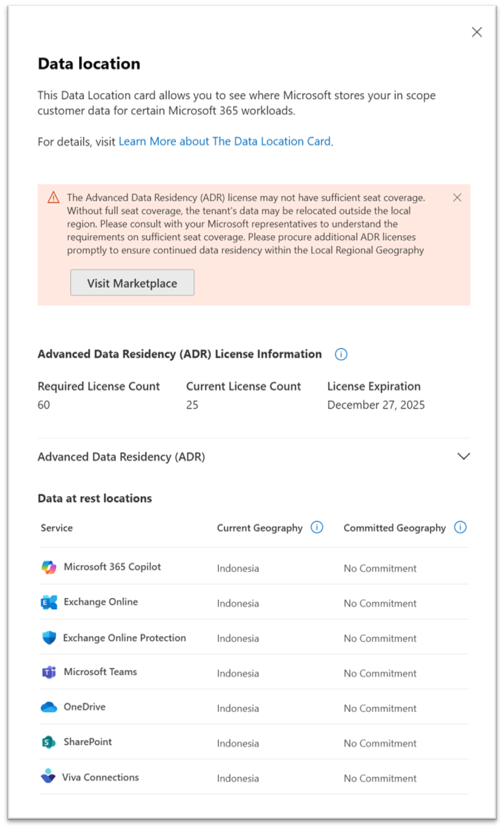Image resolution: width=504 pixels, height=829 pixels.
Task: Click the warning triangle icon in alert
Action: (x=53, y=198)
